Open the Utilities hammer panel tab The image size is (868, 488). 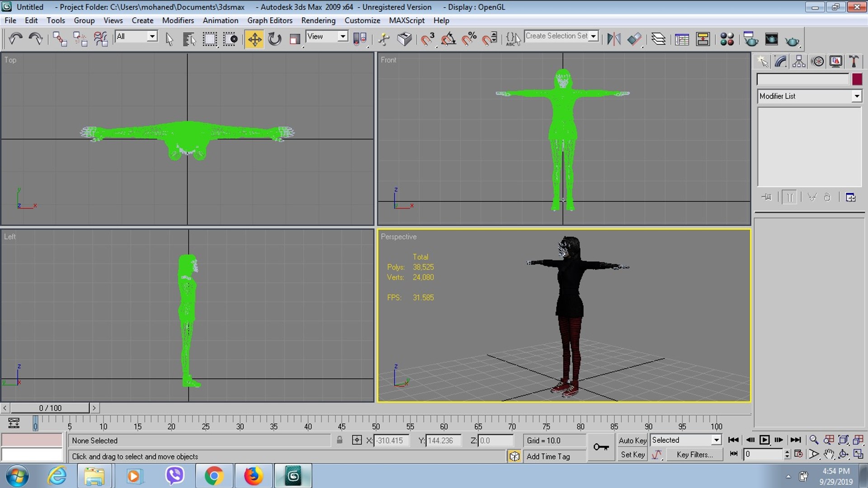(854, 61)
